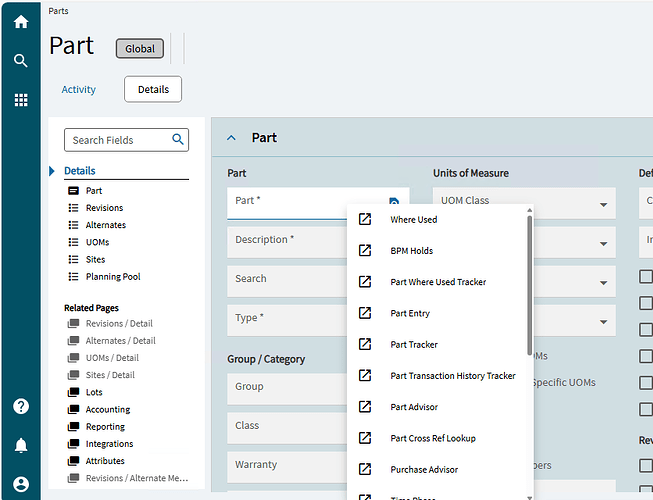Click the Class input field
Image resolution: width=653 pixels, height=500 pixels.
tap(287, 428)
